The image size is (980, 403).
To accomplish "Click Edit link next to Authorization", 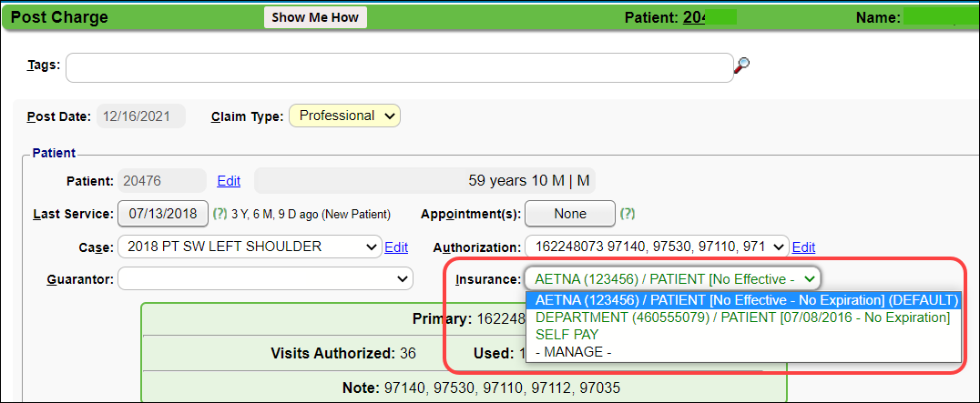I will tap(803, 247).
